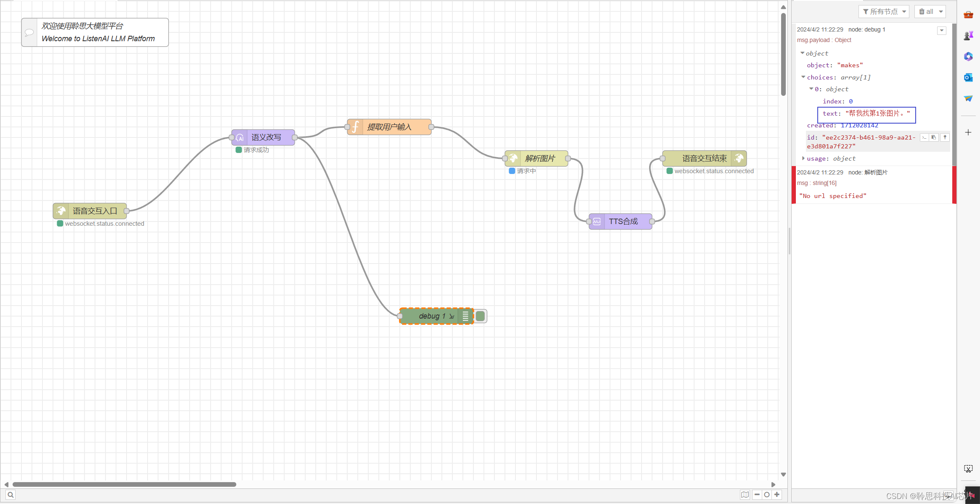Click the globe icon on 语音交互入口 node
Viewport: 980px width, 504px height.
coord(61,211)
